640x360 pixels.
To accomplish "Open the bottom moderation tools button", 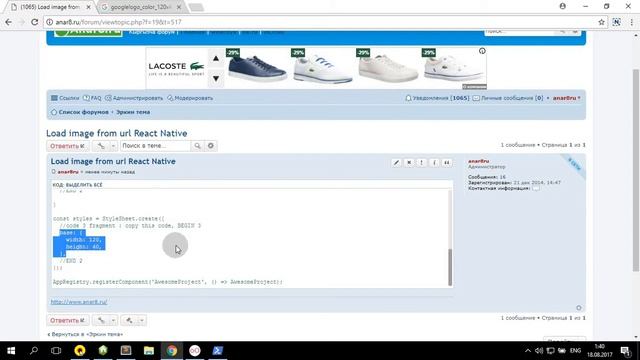I will pyautogui.click(x=129, y=320).
